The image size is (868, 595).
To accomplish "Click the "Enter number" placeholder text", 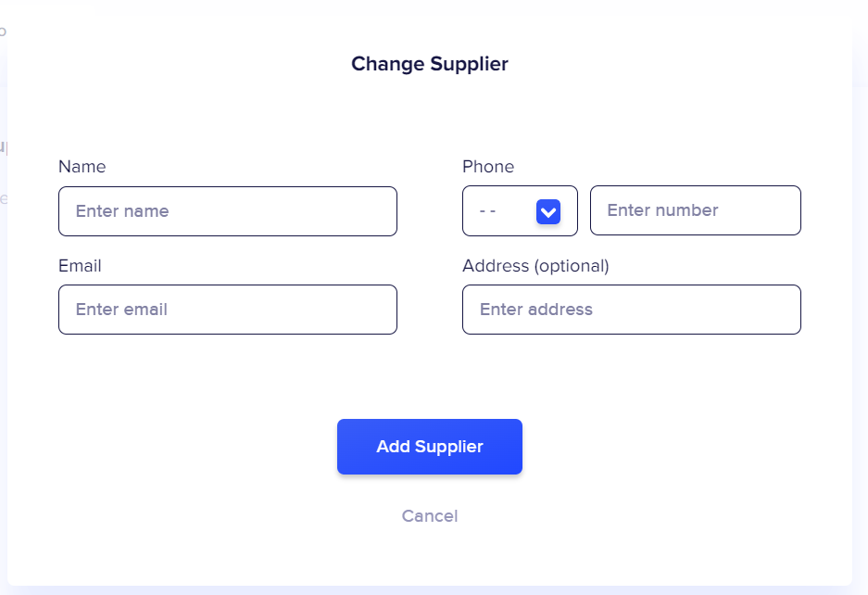I will pos(662,210).
